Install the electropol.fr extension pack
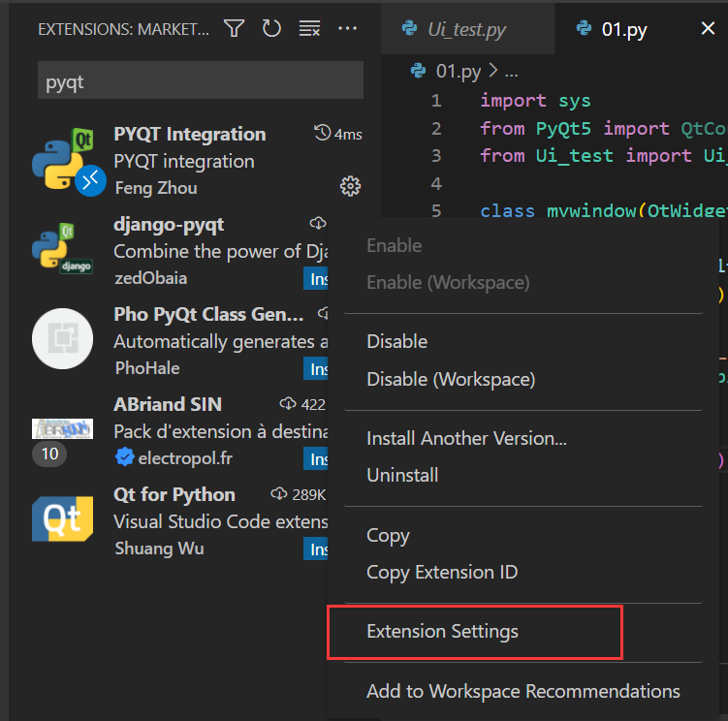This screenshot has height=721, width=728. click(316, 458)
